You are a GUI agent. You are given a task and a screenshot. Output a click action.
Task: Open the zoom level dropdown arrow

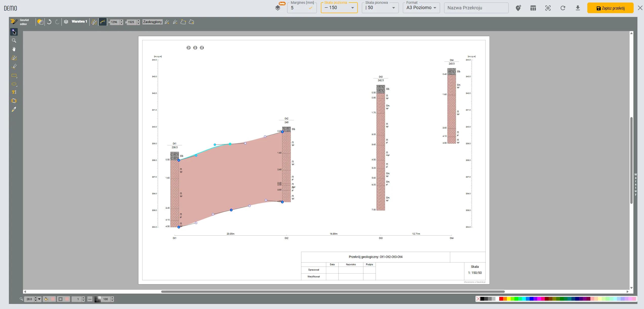pos(39,299)
